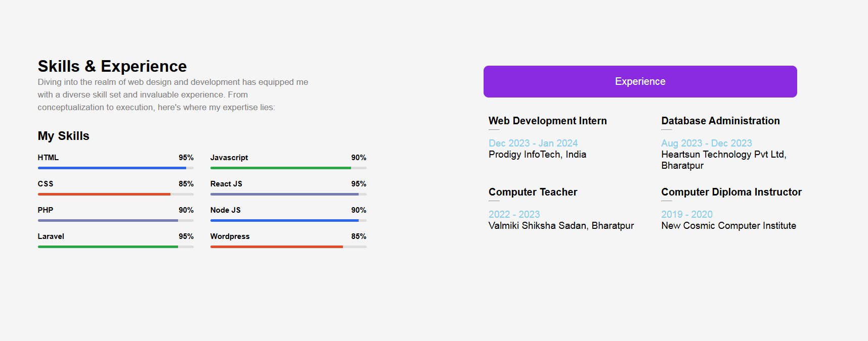Select the Web Development Intern title
The image size is (868, 341).
[547, 121]
